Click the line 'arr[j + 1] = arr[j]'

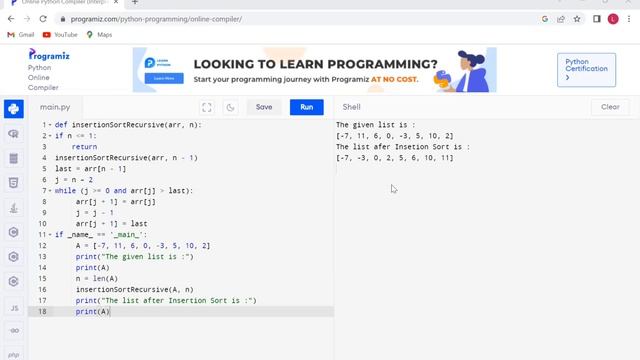(x=116, y=202)
